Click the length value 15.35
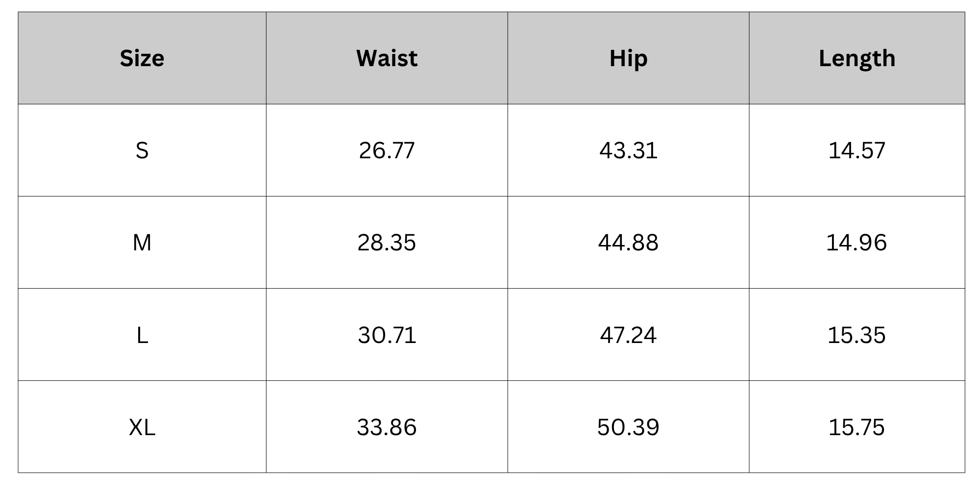 click(x=857, y=335)
